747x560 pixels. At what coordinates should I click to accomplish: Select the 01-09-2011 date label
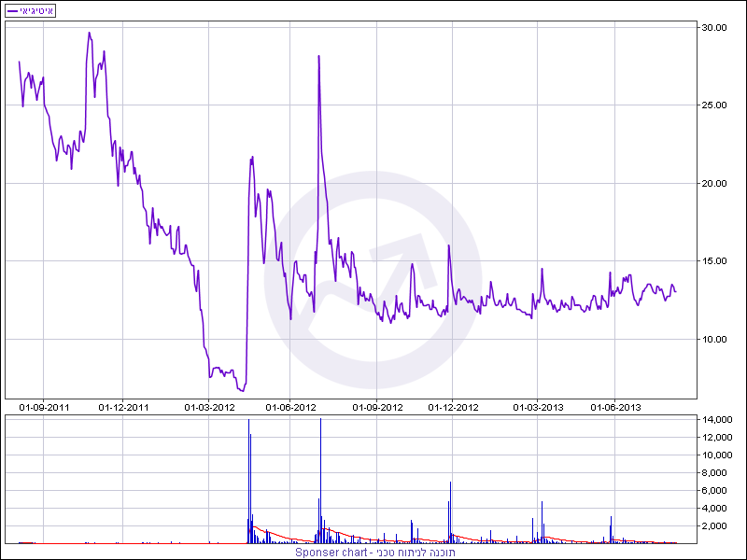pos(45,407)
